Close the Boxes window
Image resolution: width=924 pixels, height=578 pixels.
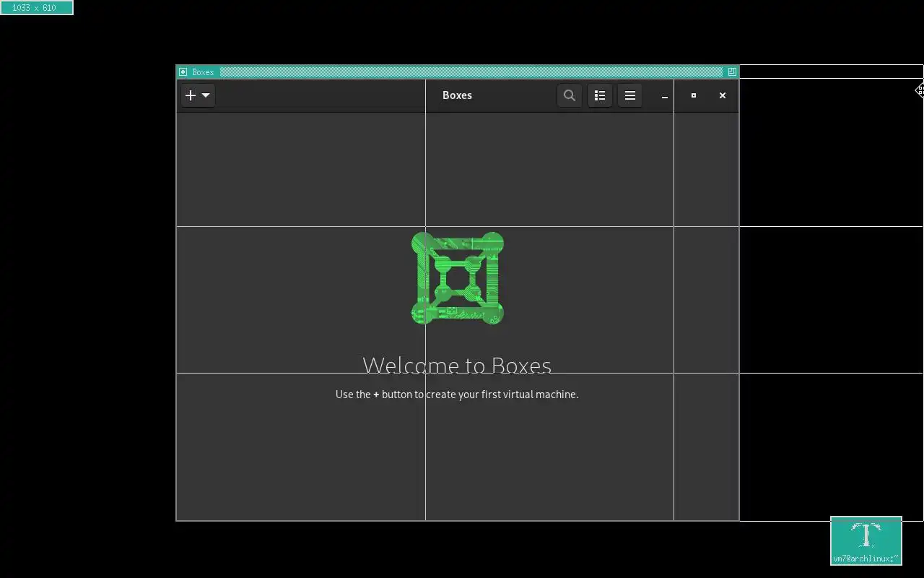722,95
